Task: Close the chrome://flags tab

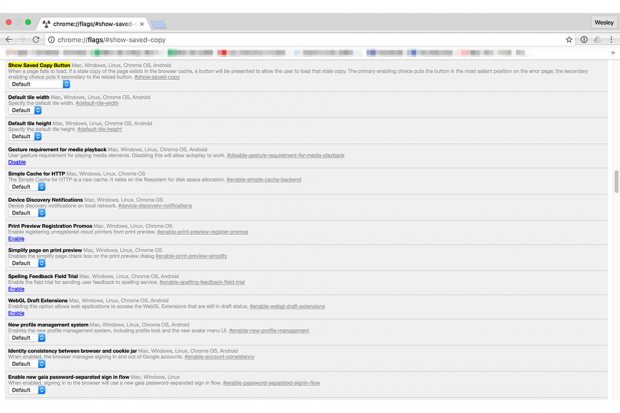Action: tap(141, 23)
